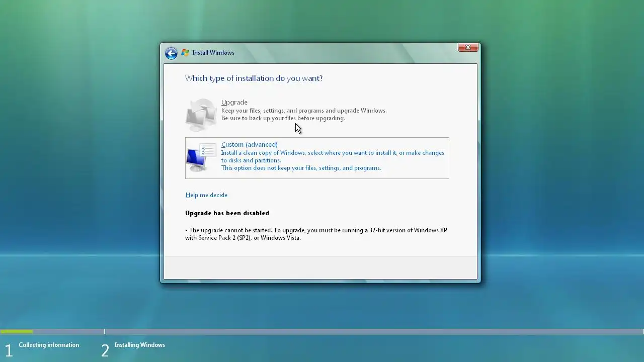644x362 pixels.
Task: Select the disabled Upgrade option heading
Action: [x=234, y=102]
